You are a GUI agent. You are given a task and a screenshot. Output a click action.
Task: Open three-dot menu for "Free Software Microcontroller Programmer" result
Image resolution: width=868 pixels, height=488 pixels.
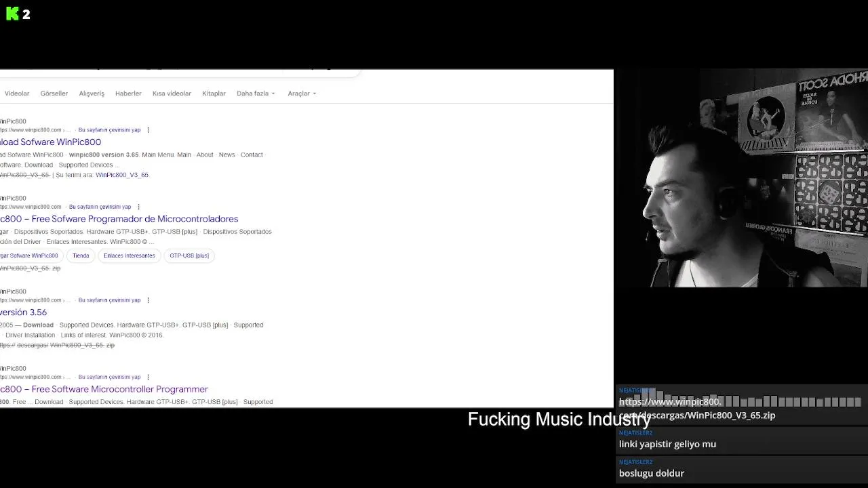pyautogui.click(x=148, y=377)
